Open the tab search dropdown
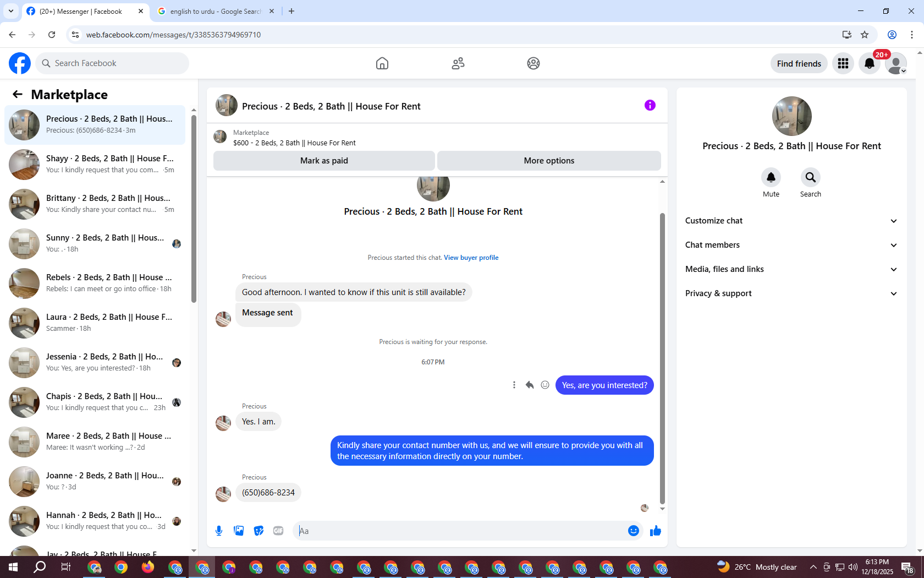924x578 pixels. [11, 11]
